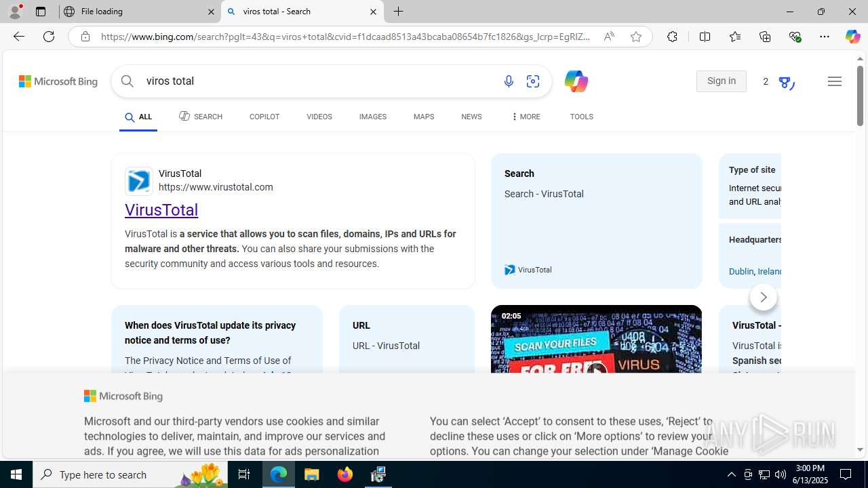The height and width of the screenshot is (488, 868).
Task: Open the Windows Start menu
Action: pos(16,474)
